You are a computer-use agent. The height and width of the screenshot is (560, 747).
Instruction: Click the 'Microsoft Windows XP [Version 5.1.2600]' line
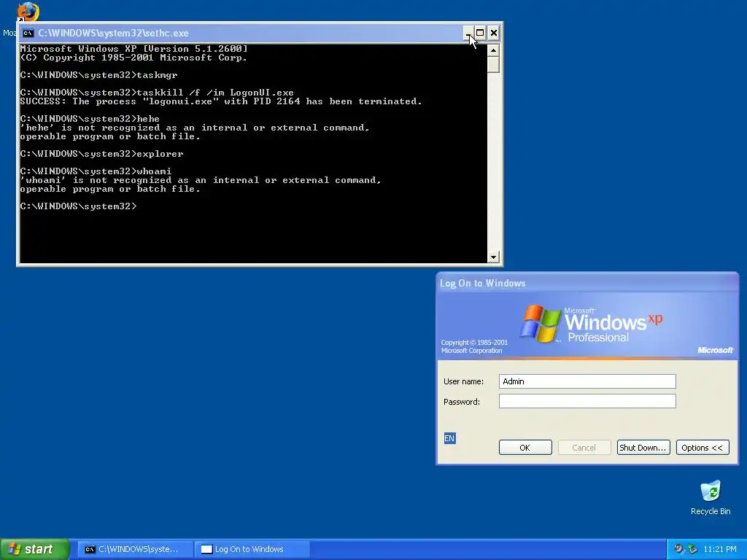tap(134, 49)
